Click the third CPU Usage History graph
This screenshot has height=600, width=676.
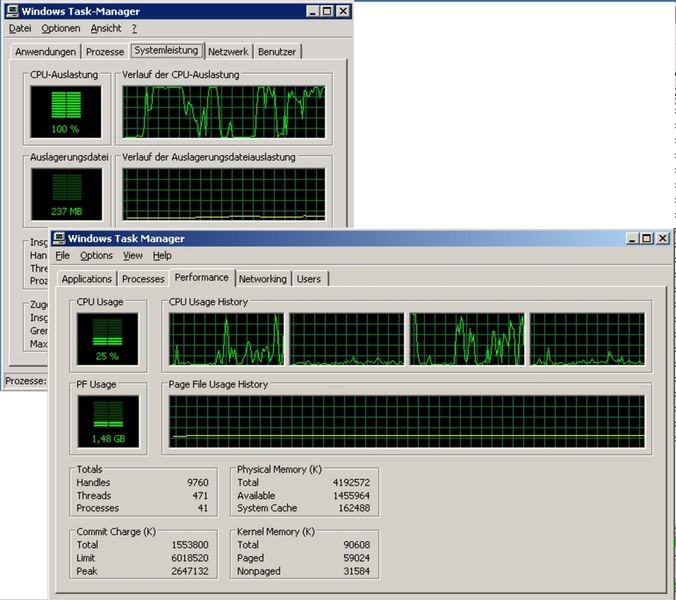pyautogui.click(x=467, y=339)
